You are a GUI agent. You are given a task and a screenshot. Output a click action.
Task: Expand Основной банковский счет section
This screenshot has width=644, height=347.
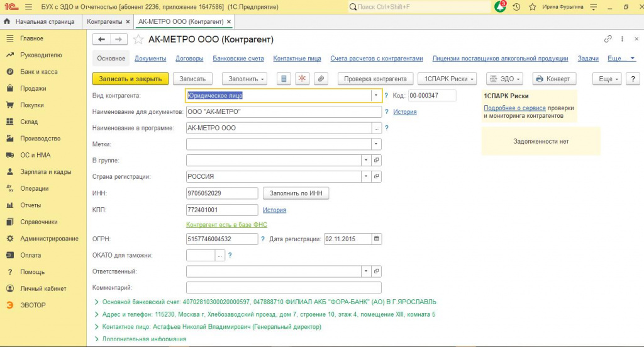[96, 302]
